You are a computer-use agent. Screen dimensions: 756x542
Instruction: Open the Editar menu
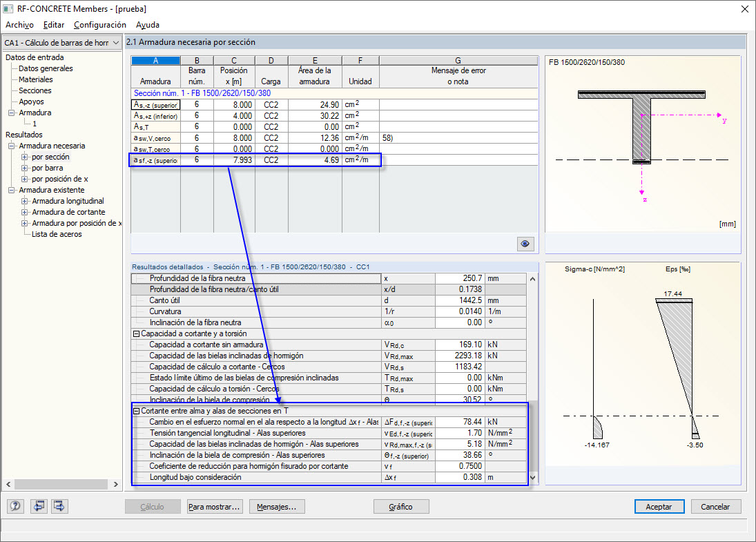(54, 25)
